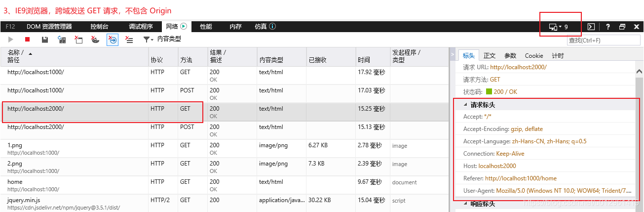Sort by 结果 / 描述 column header
Screen dimensions: 644x212
pos(232,56)
